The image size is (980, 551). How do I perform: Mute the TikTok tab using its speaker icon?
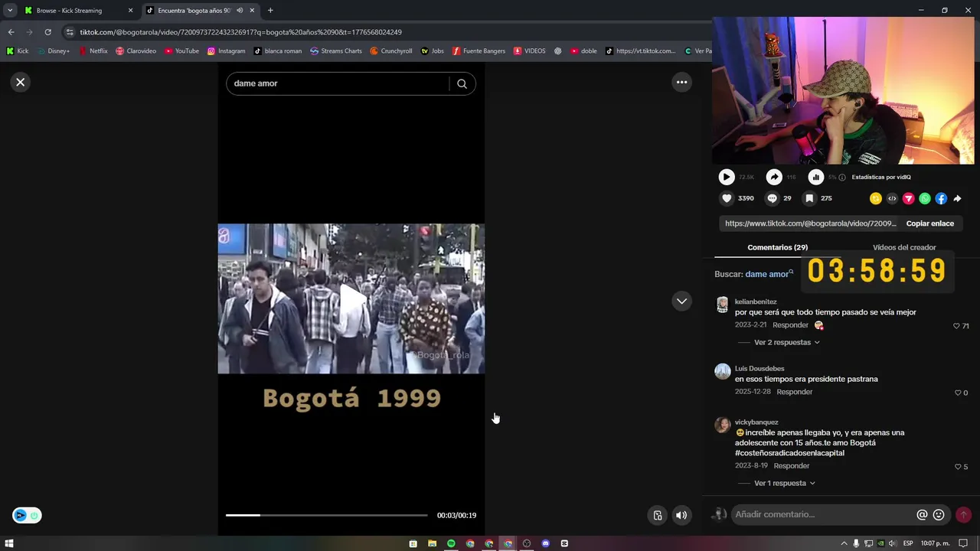tap(240, 11)
